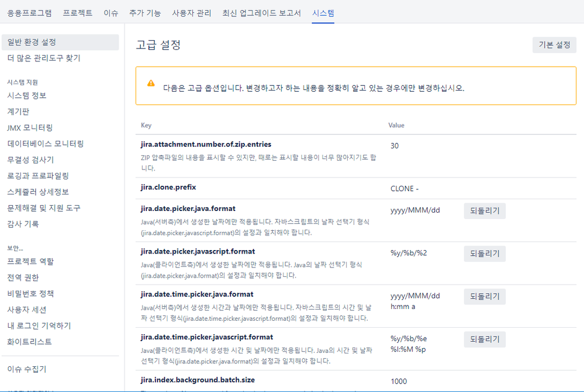Image resolution: width=584 pixels, height=392 pixels.
Task: Select 일반 환경 설정 in sidebar
Action: (60, 43)
